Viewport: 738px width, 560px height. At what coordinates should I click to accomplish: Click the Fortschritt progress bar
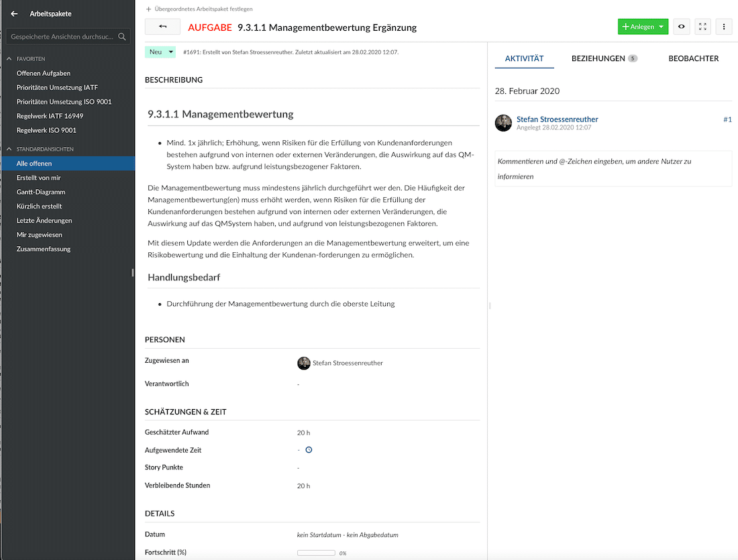(316, 553)
